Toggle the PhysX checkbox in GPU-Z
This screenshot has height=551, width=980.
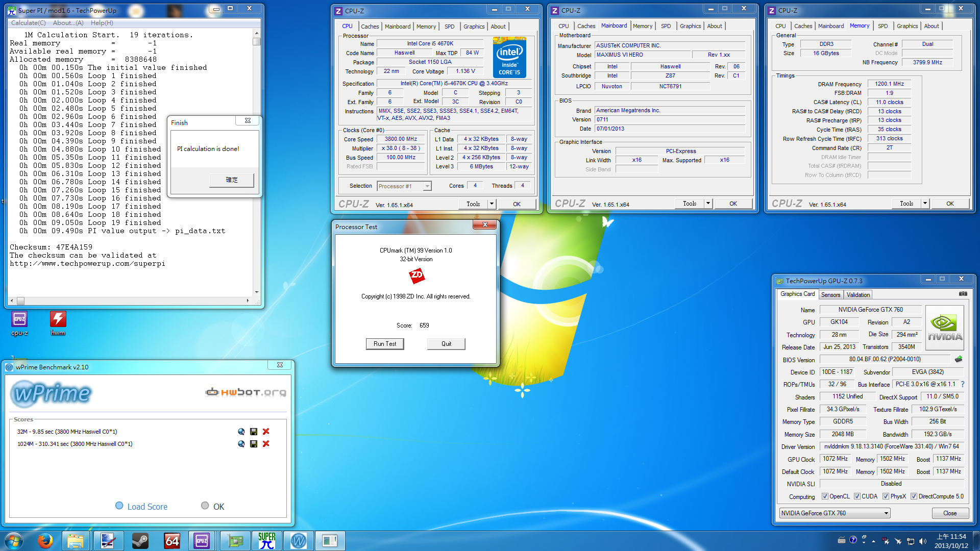coord(886,496)
